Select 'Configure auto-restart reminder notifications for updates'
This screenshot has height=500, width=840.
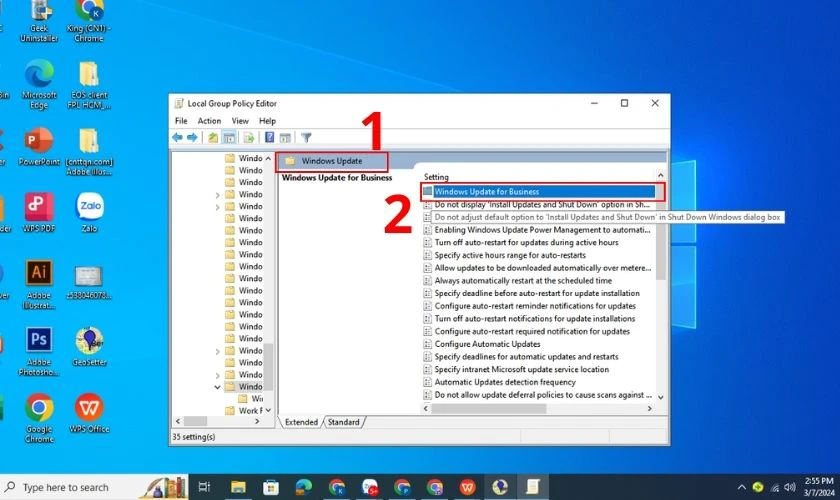tap(530, 306)
